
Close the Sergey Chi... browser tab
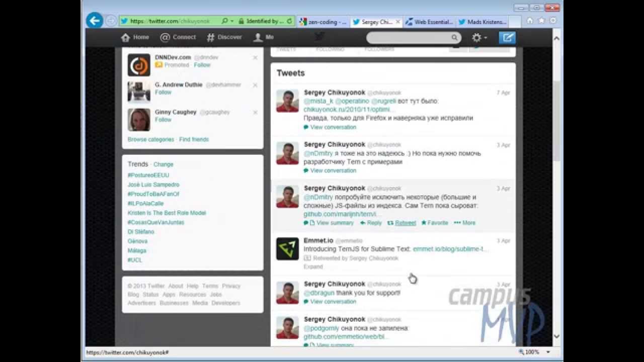coord(398,22)
